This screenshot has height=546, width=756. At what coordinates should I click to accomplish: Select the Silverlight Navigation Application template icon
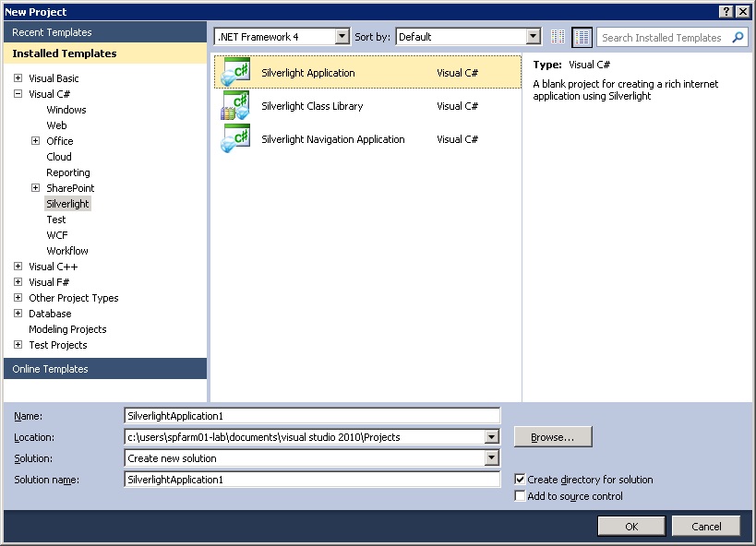[235, 138]
